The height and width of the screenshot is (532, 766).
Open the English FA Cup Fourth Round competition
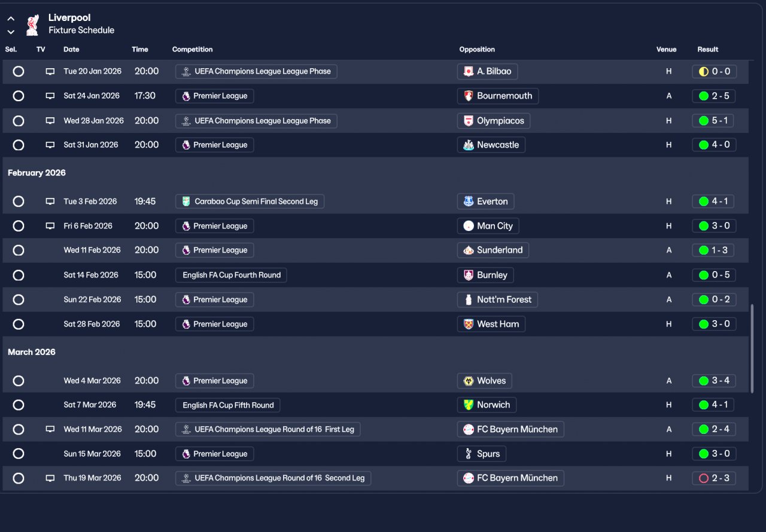[x=232, y=275]
